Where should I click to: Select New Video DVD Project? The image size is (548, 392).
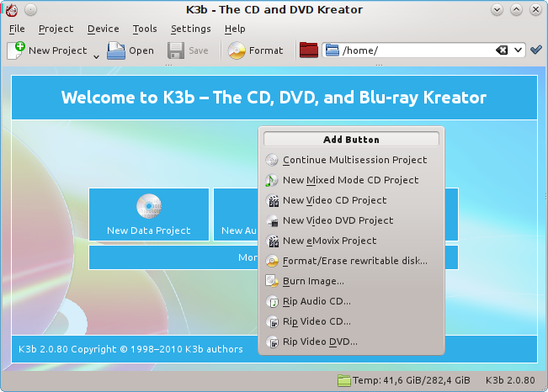coord(351,220)
